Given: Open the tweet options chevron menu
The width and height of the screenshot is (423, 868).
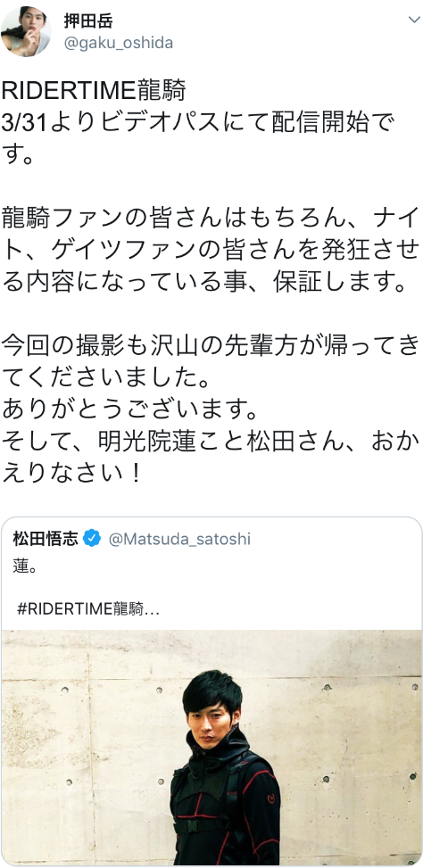Looking at the screenshot, I should point(414,20).
